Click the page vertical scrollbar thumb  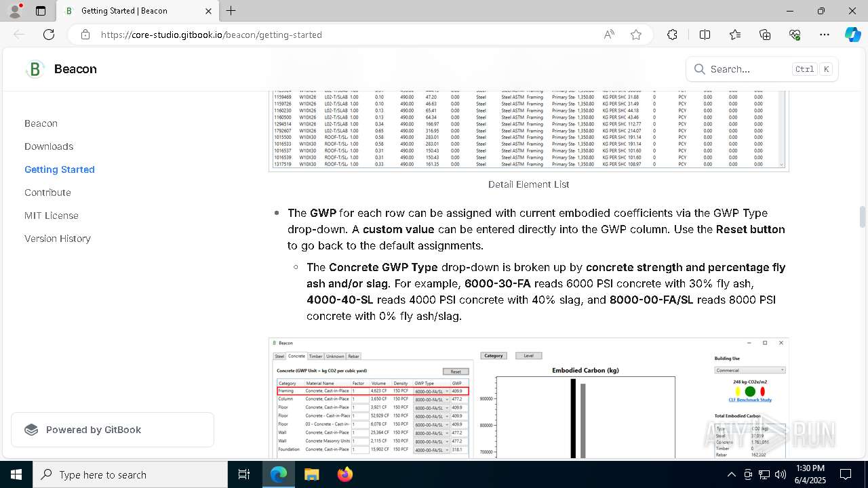point(863,218)
